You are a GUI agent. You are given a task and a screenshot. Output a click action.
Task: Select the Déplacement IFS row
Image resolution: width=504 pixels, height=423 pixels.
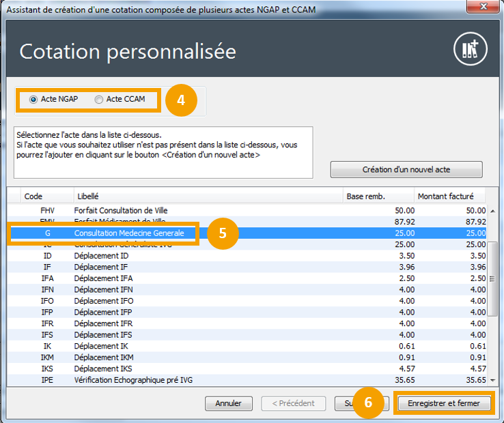(247, 335)
